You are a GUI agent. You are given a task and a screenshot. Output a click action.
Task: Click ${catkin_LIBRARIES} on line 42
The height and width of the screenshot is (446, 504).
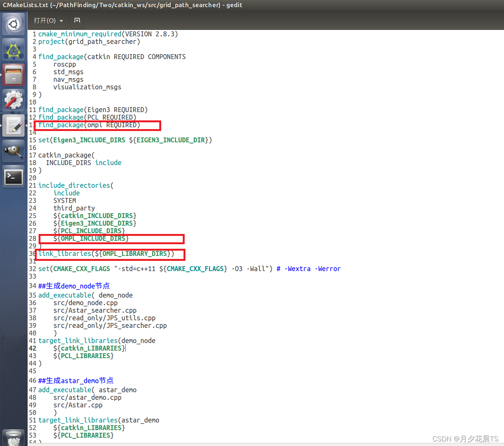coord(89,348)
